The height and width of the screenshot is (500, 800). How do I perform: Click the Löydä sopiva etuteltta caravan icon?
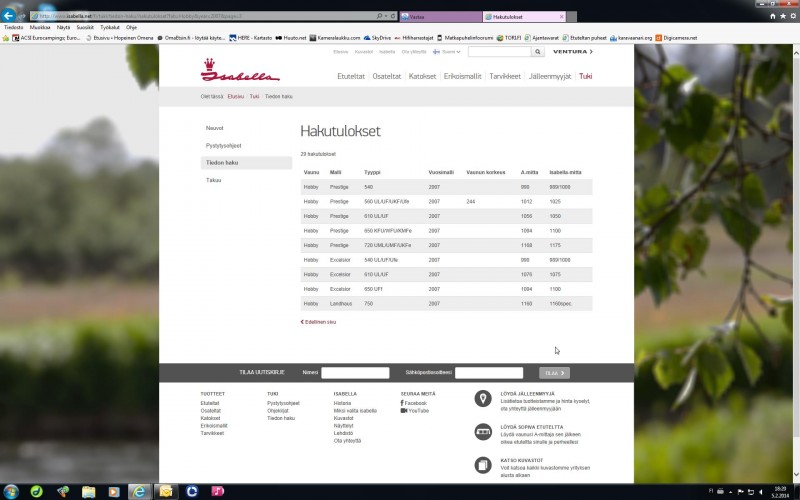(x=483, y=432)
